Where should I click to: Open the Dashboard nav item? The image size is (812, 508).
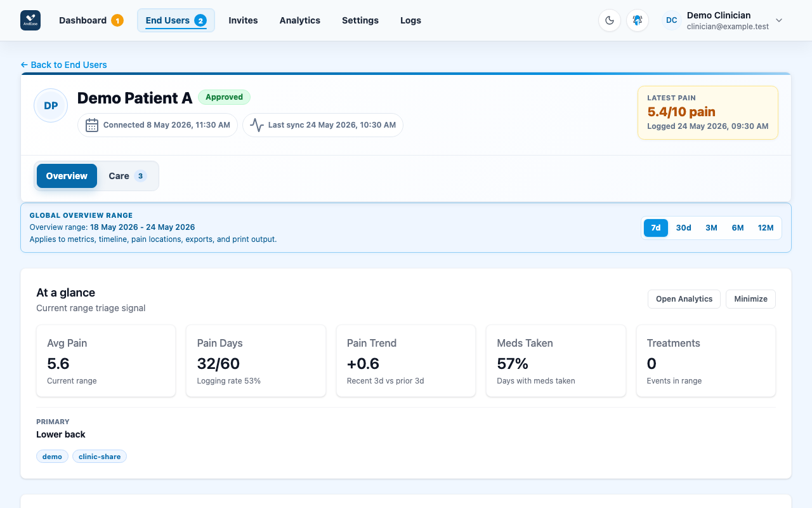tap(91, 20)
